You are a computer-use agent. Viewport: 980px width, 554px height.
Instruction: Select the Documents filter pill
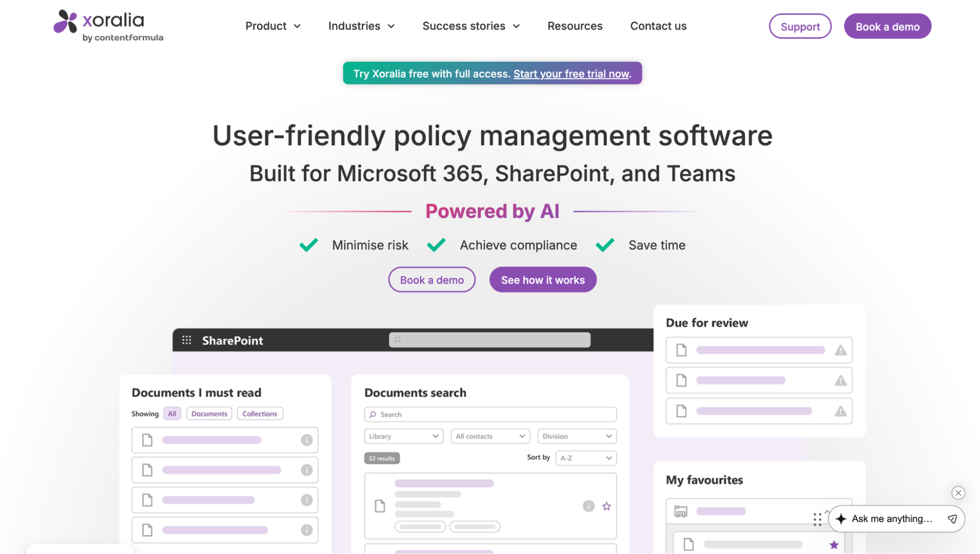tap(209, 413)
